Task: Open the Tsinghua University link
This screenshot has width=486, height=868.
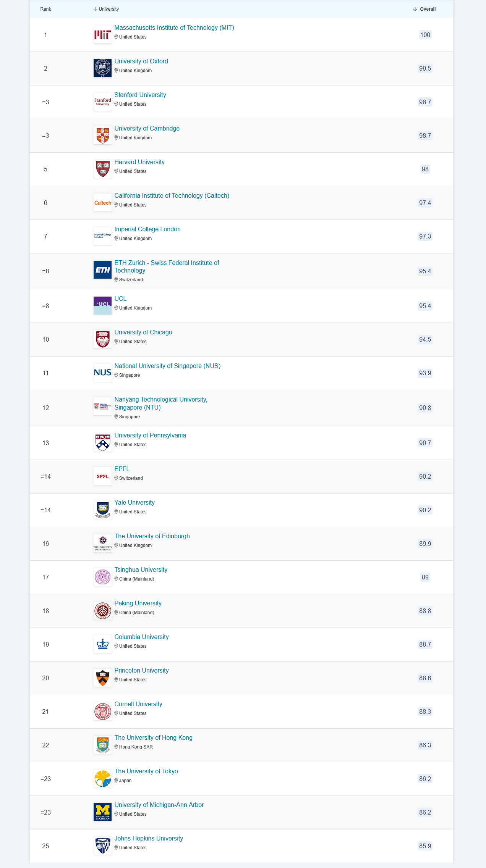Action: (141, 570)
